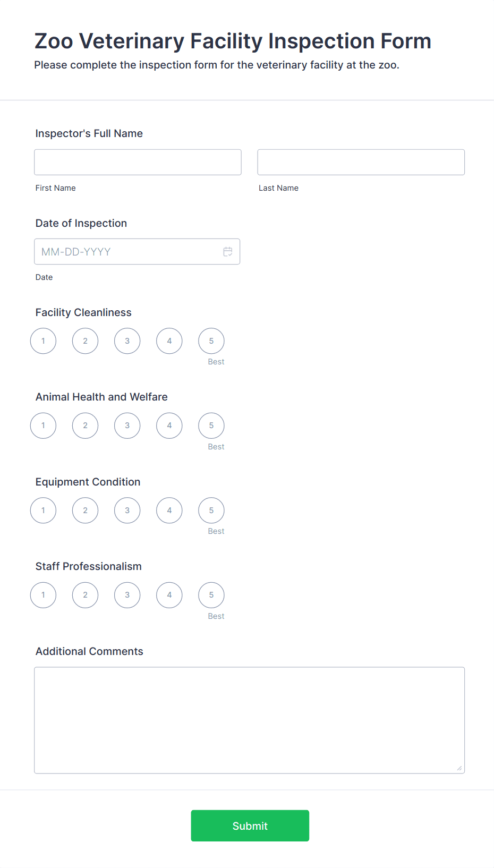This screenshot has height=868, width=494.
Task: Click the Additional Comments text area
Action: (x=249, y=720)
